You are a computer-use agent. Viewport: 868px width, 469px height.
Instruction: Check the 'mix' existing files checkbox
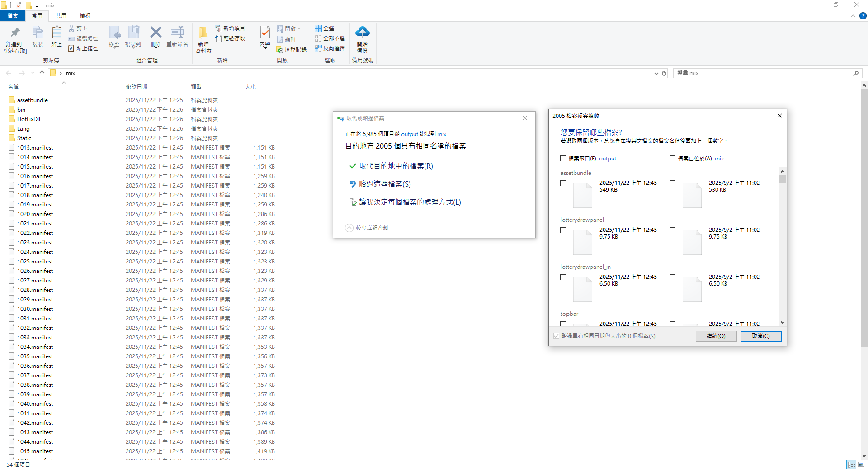672,159
